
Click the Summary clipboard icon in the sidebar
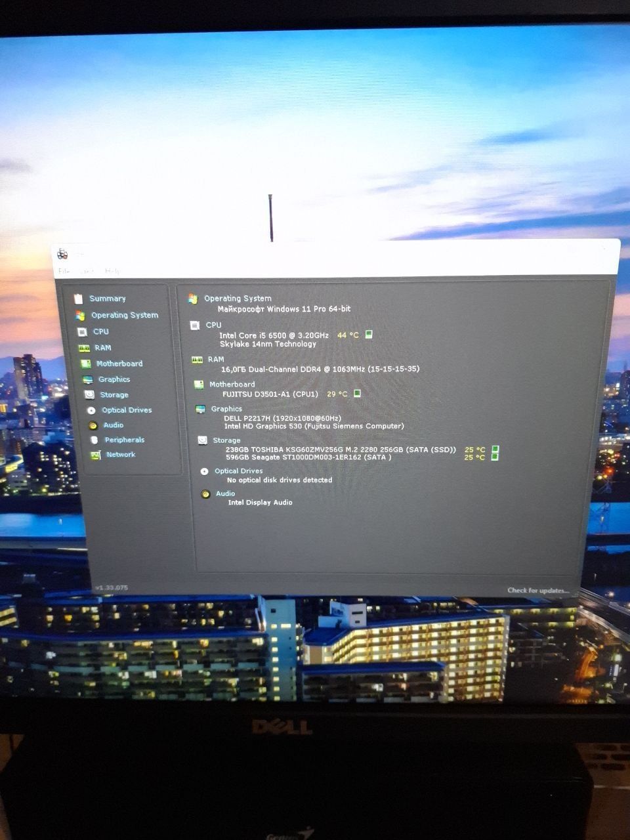pos(78,299)
